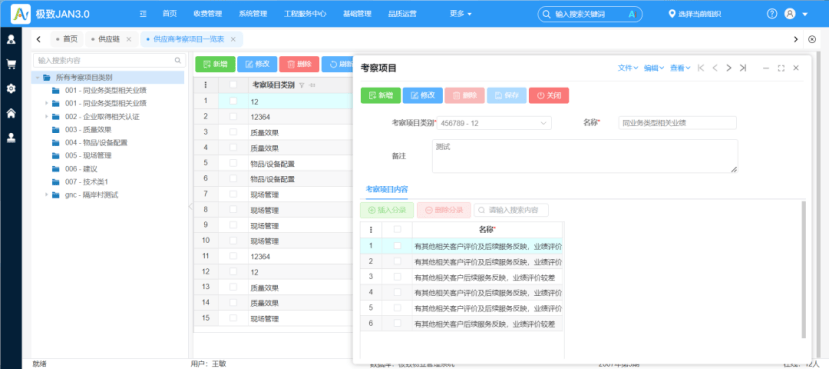The width and height of the screenshot is (830, 369).
Task: Open 收费管理 in top navigation
Action: 208,14
